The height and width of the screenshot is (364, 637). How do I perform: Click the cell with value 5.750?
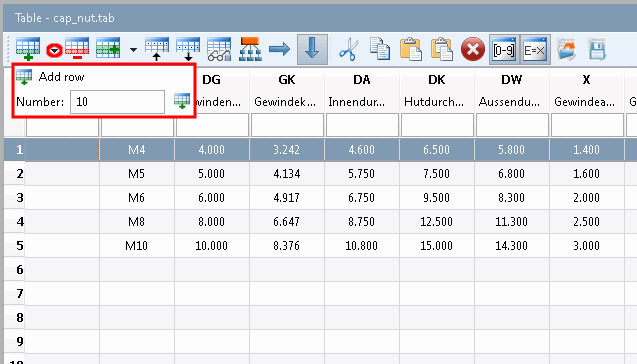(362, 174)
